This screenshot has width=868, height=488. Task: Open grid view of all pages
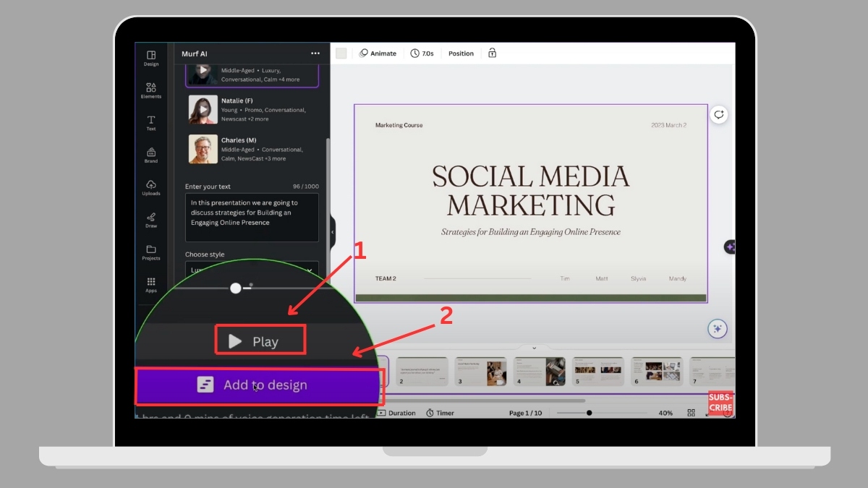point(692,413)
